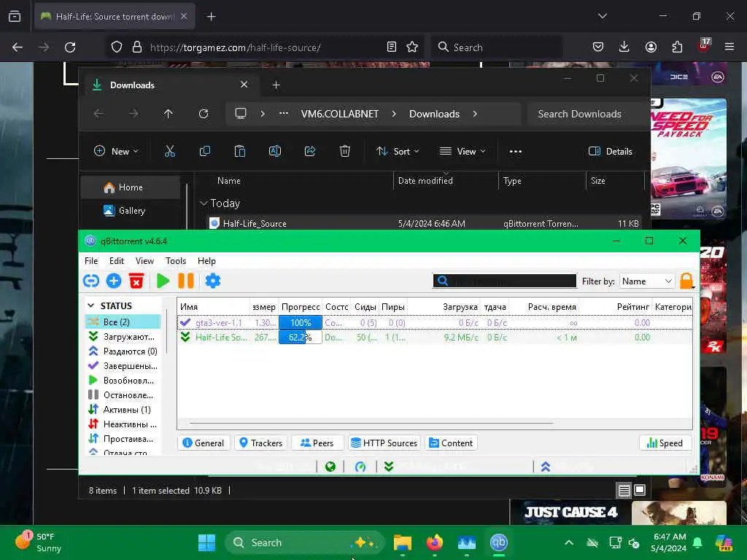Screen dimensions: 747x560
Task: Collapse the STATUS filter section
Action: 91,306
